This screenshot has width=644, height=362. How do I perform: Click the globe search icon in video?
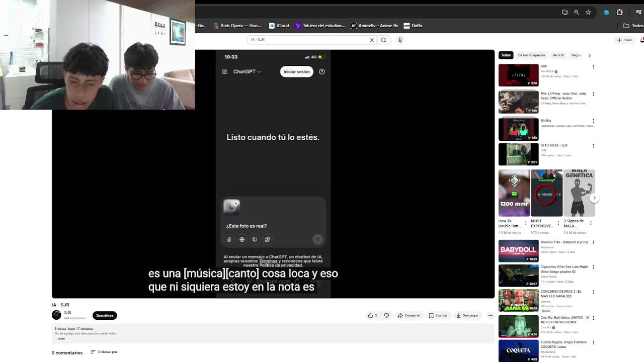tap(242, 239)
